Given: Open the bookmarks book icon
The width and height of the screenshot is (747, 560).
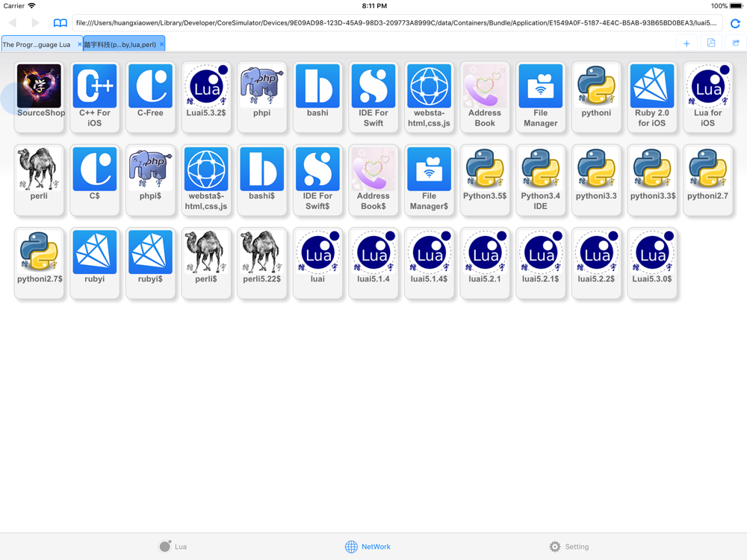Looking at the screenshot, I should [x=60, y=23].
